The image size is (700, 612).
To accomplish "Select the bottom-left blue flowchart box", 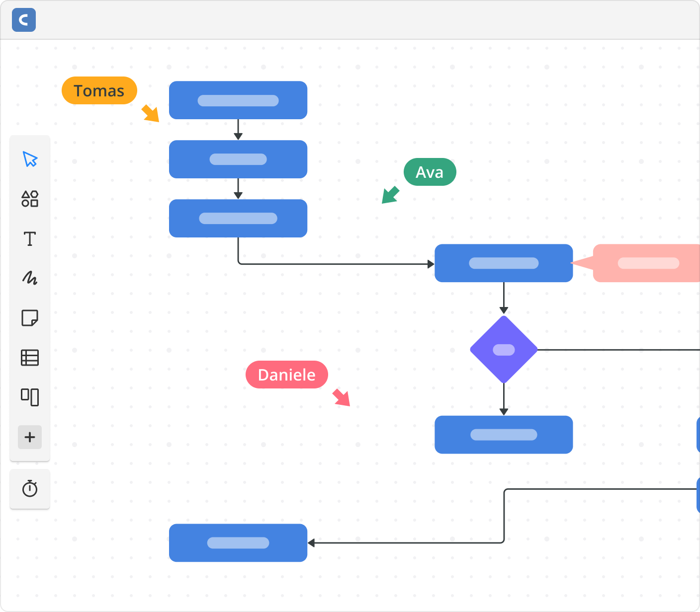I will click(x=238, y=543).
